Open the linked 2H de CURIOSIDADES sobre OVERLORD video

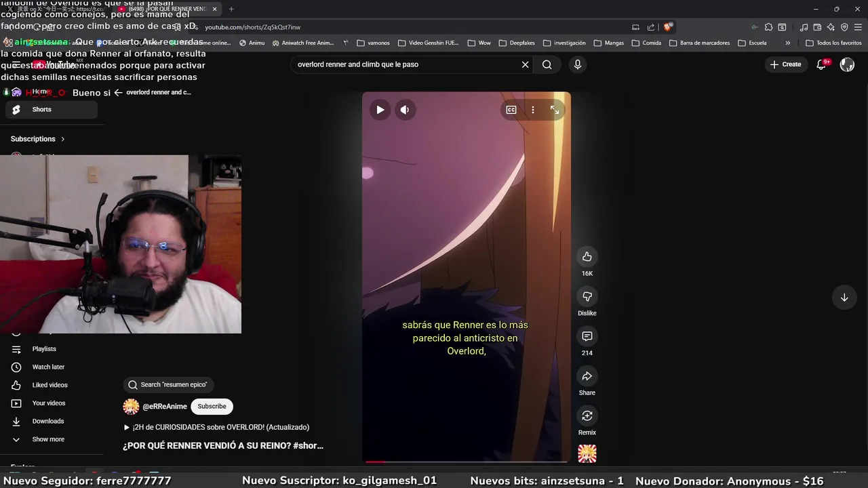(216, 427)
